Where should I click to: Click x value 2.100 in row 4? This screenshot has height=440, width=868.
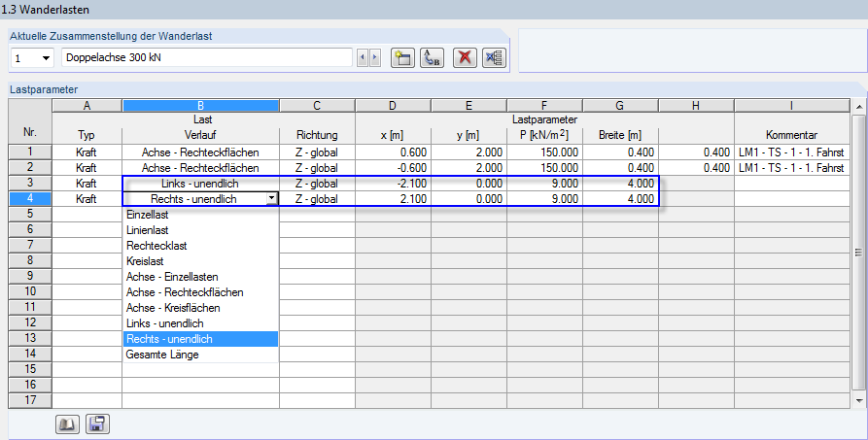point(393,199)
